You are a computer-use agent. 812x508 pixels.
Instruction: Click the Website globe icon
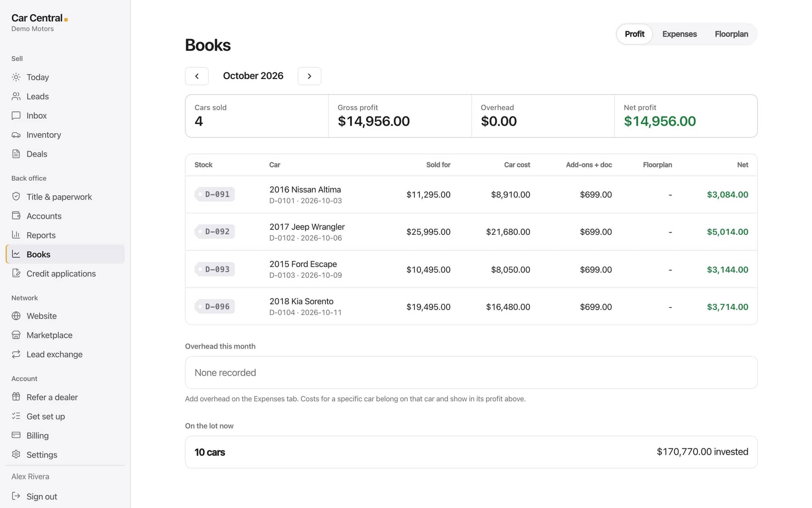(16, 316)
